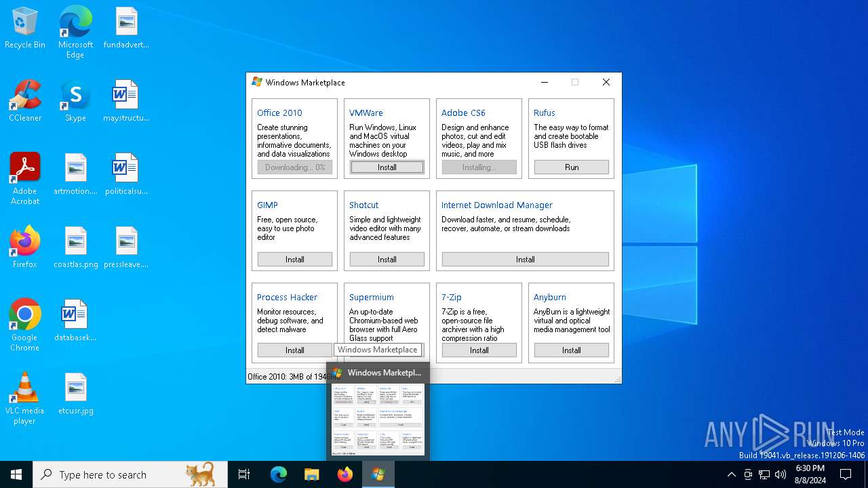Close the Windows Marketplace window
868x488 pixels.
point(606,82)
